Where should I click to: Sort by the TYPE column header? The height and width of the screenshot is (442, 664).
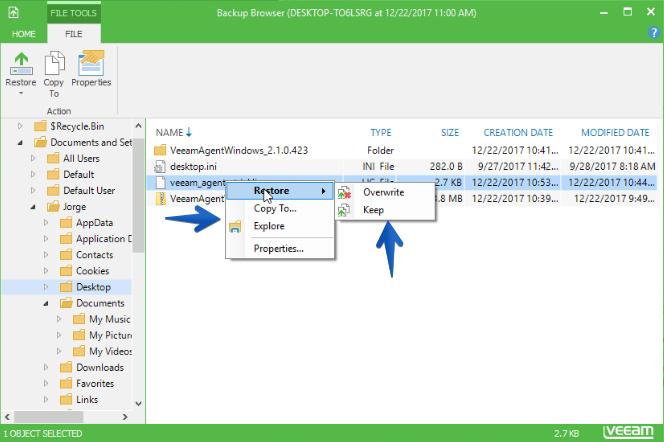381,133
